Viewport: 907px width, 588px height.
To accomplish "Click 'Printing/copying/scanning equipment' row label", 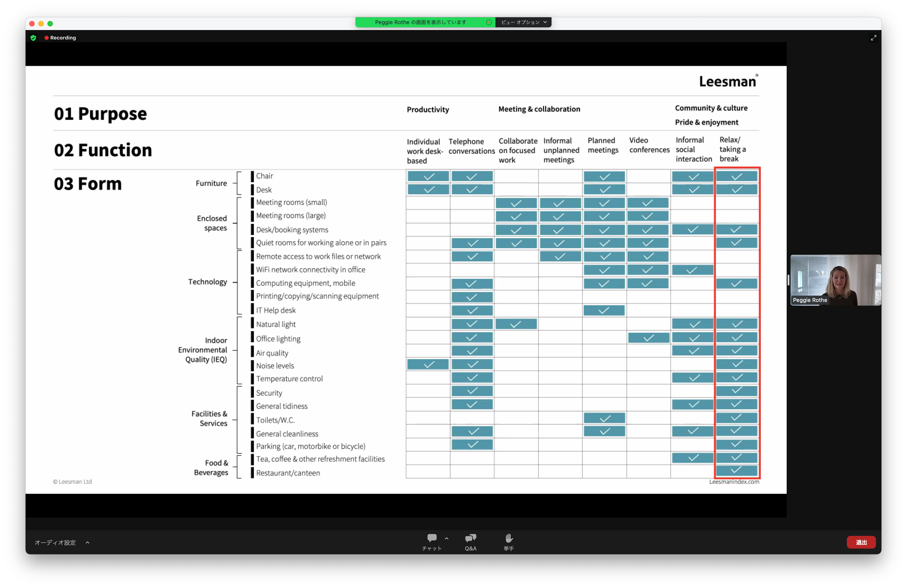I will (x=317, y=296).
